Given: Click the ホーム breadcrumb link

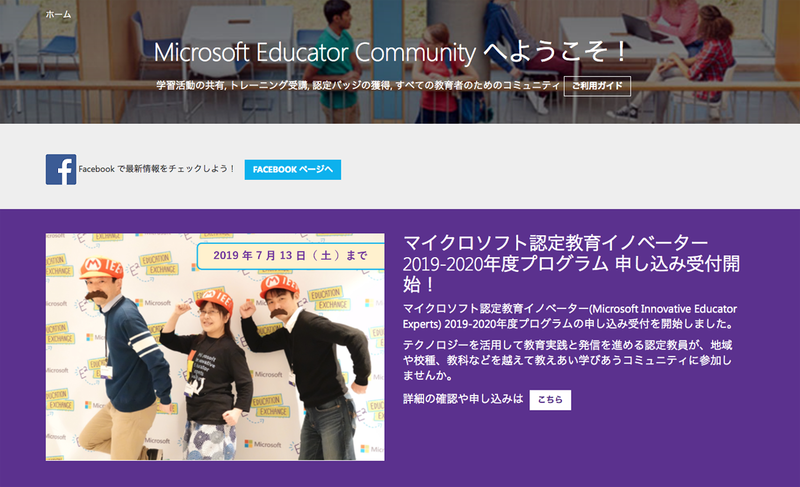Looking at the screenshot, I should point(58,14).
